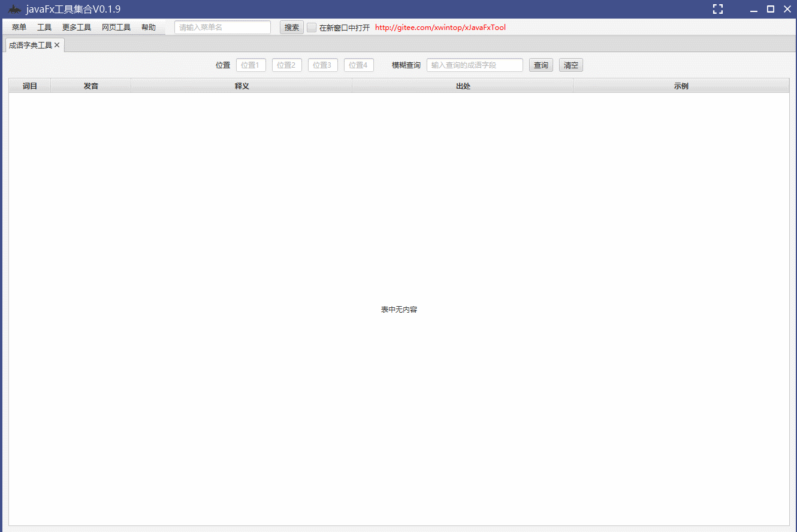Sort by the 示例 column header
The image size is (797, 532).
pyautogui.click(x=681, y=86)
